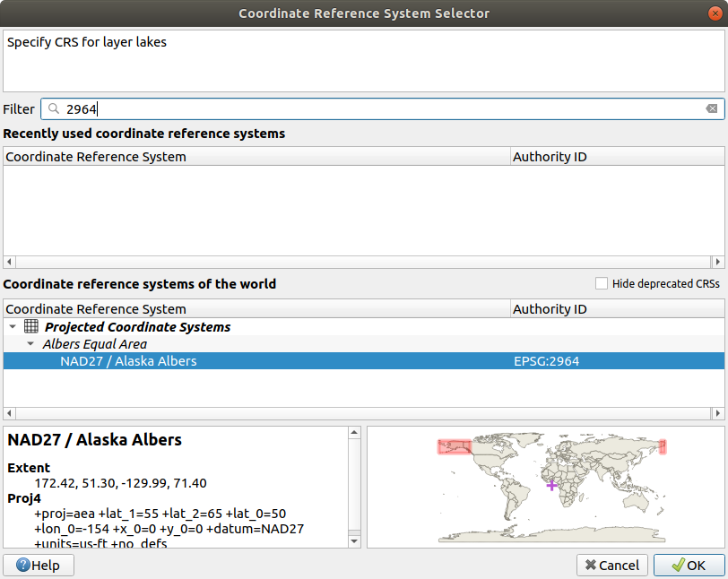Clear the filter text with the X icon
This screenshot has width=728, height=579.
tap(711, 109)
